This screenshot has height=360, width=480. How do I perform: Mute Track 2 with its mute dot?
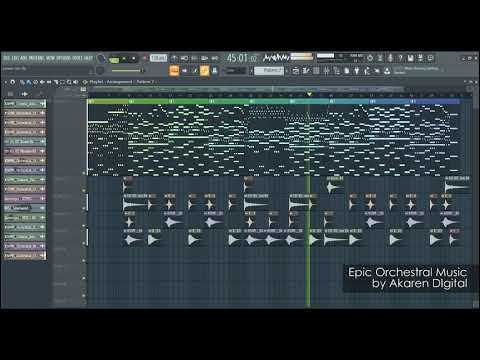pos(84,191)
